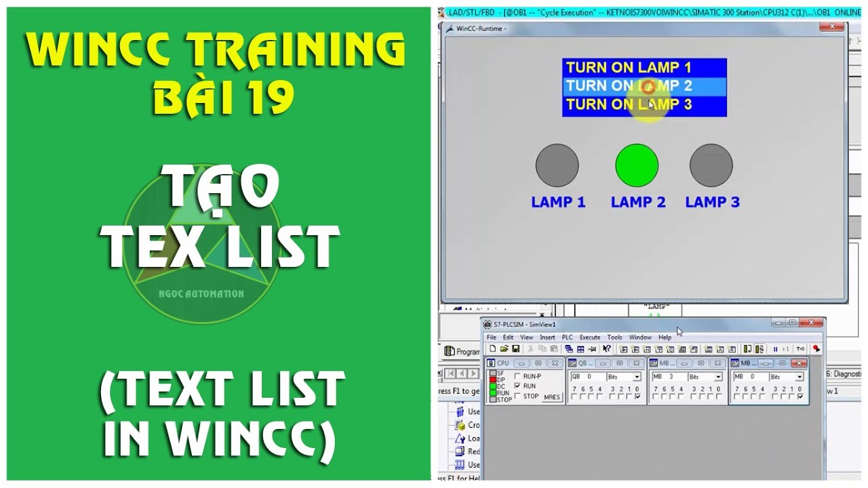Open Window menu in S7-PLCSIM

pos(640,337)
